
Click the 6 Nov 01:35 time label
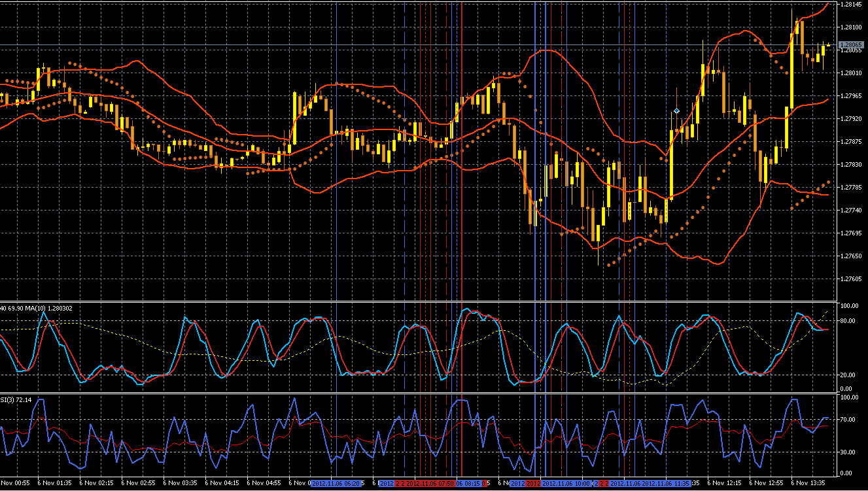(54, 483)
